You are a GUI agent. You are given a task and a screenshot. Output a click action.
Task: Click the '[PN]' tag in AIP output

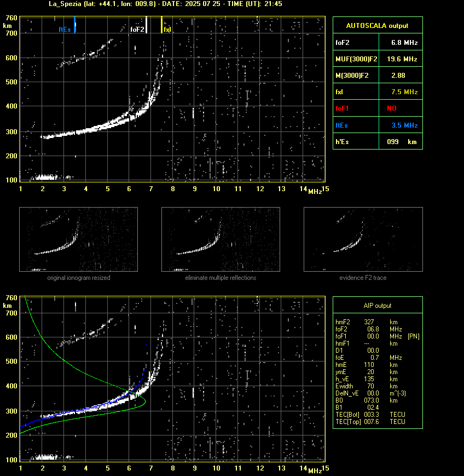414,336
